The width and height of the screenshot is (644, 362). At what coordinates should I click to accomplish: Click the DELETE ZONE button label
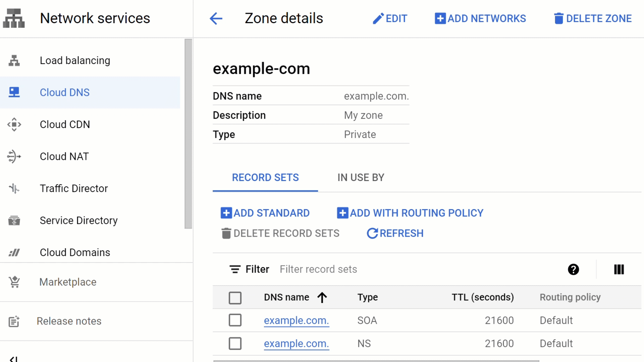pos(599,18)
